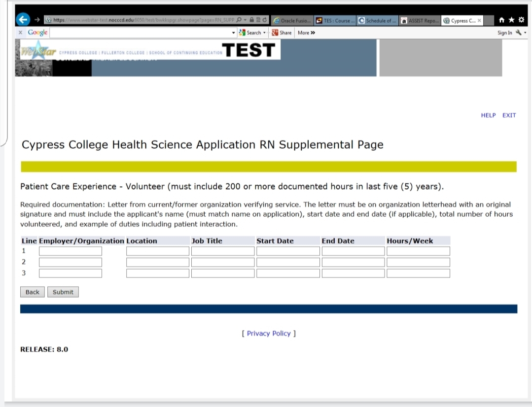Screen dimensions: 532x407
Task: Click the Google toolbar wrench icon
Action: pyautogui.click(x=518, y=33)
